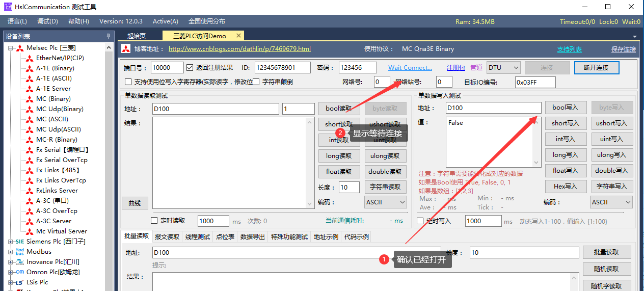Click Mitsubishi icon beside Fx Serial OverTcp

pos(30,160)
